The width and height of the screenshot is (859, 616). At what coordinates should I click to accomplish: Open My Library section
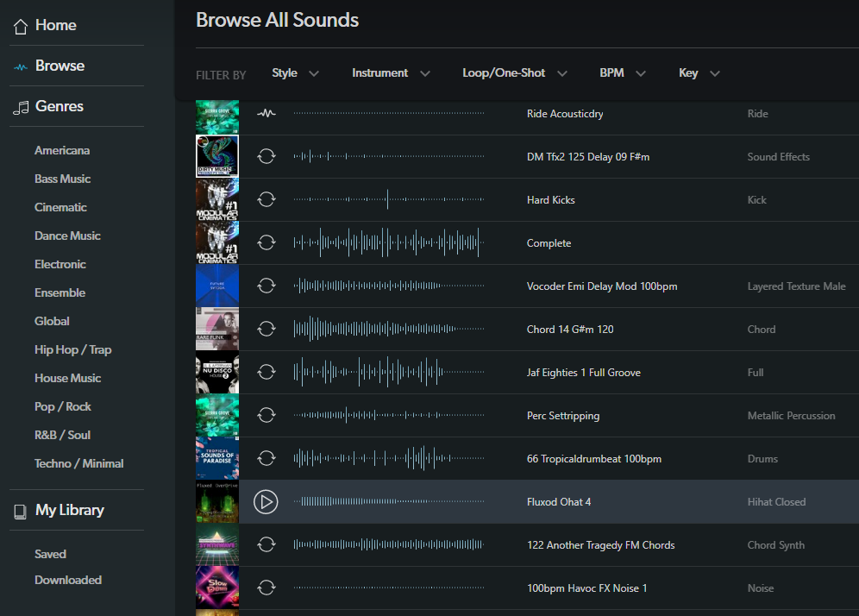70,510
